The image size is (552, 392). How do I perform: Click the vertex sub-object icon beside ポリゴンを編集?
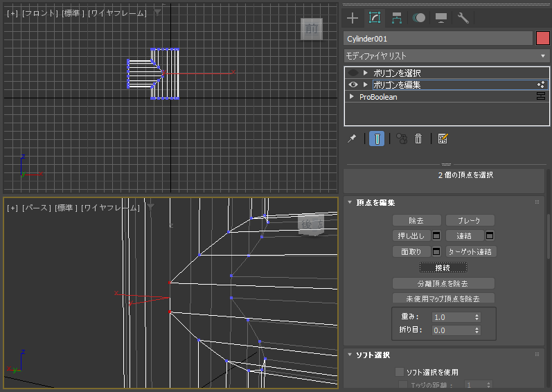coord(541,84)
